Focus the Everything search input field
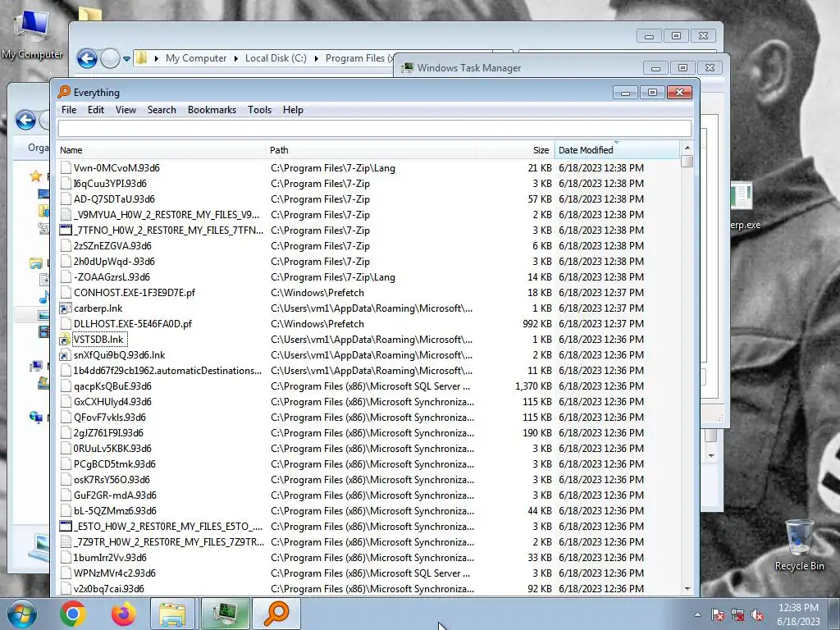The height and width of the screenshot is (630, 840). coord(374,129)
